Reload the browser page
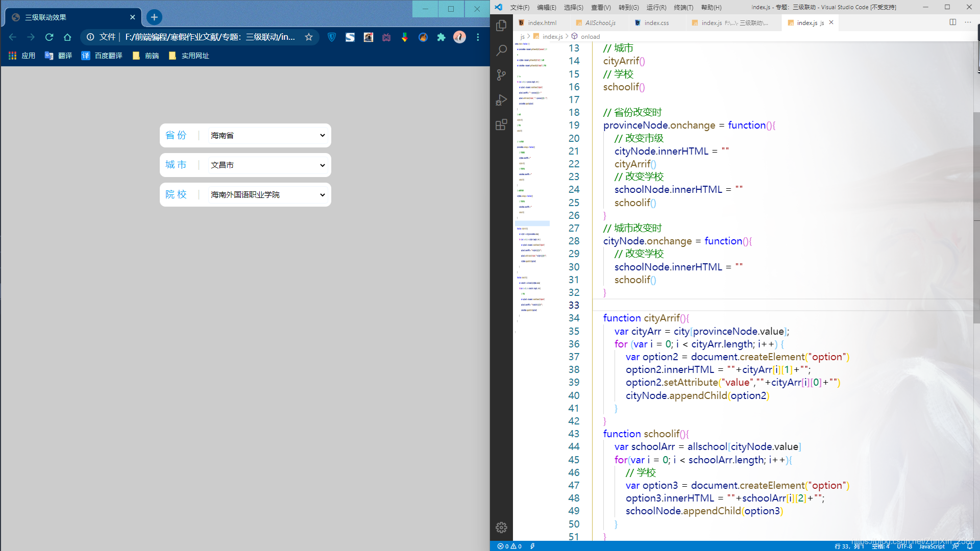The height and width of the screenshot is (551, 980). click(x=49, y=37)
